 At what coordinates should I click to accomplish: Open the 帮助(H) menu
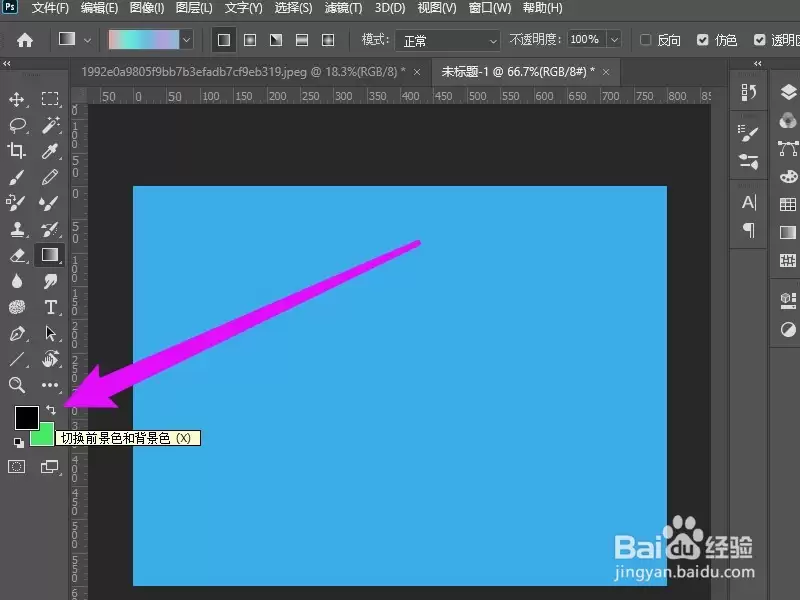pos(542,8)
